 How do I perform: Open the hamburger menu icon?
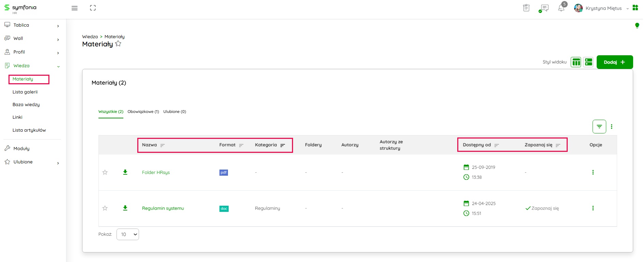[x=74, y=8]
